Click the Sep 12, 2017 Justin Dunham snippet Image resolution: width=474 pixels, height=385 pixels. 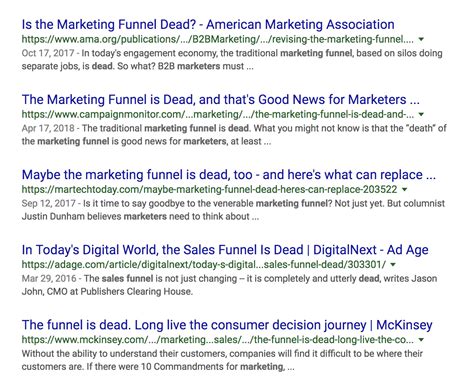click(233, 210)
